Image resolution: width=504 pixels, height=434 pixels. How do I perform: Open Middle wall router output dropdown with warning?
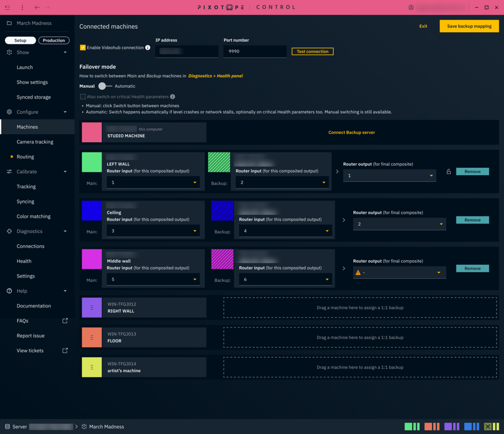399,272
